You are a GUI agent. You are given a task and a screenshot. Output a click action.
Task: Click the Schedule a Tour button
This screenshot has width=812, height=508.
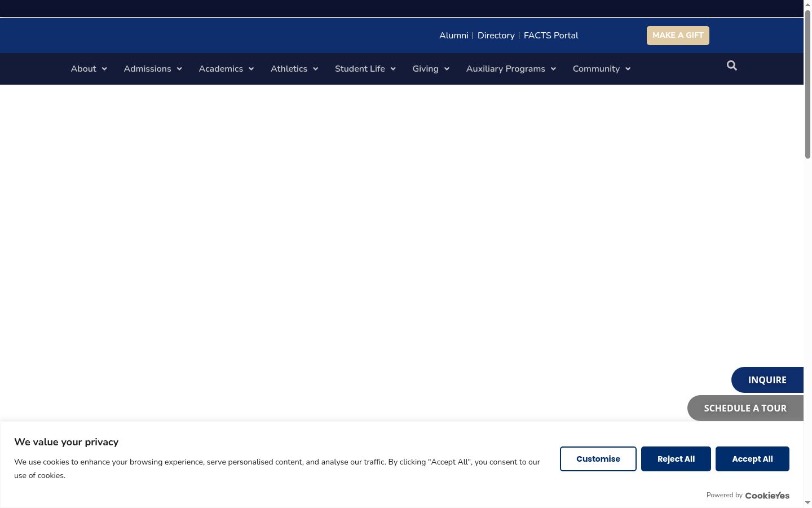pyautogui.click(x=745, y=408)
